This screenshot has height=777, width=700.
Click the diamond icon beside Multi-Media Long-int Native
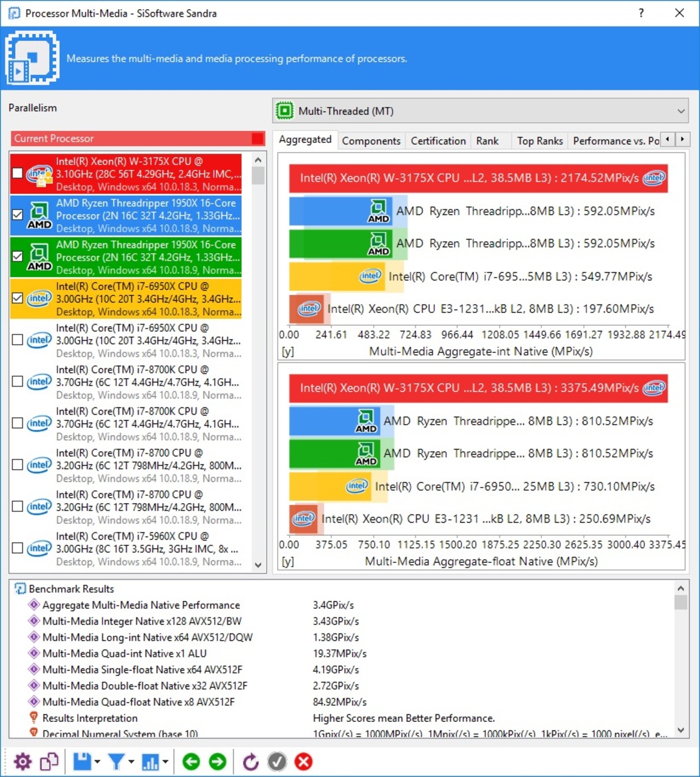(x=34, y=637)
